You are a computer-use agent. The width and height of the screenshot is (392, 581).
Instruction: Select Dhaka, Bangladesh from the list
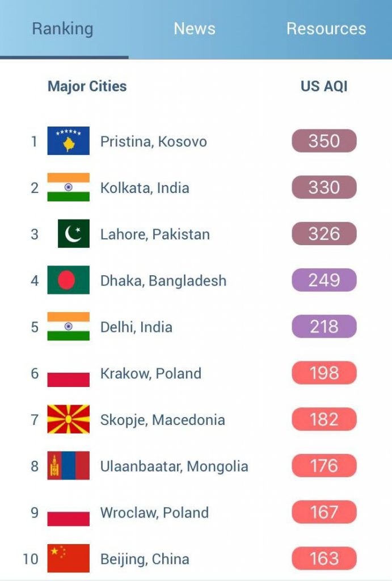click(164, 280)
